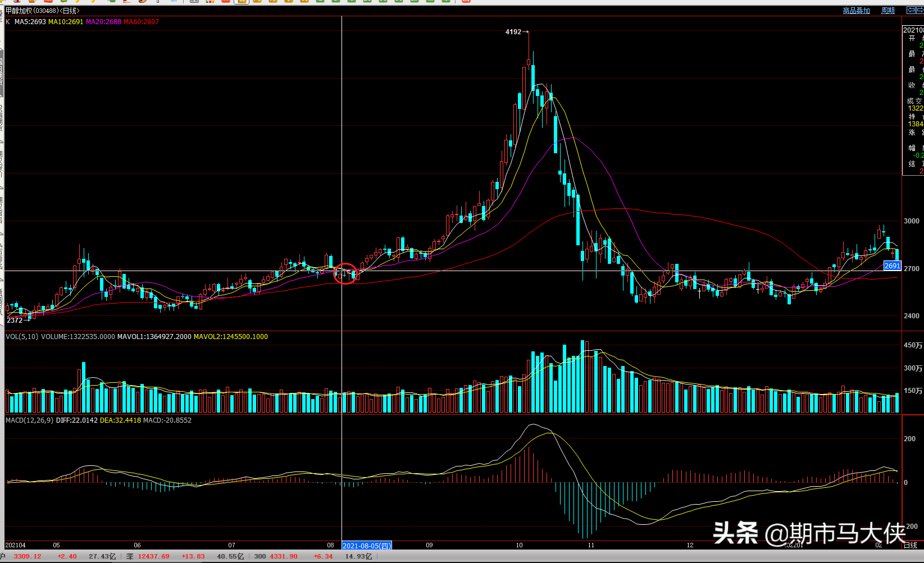This screenshot has height=563, width=924.
Task: Click Shanghai index value 3309.12 in status bar
Action: [28, 556]
